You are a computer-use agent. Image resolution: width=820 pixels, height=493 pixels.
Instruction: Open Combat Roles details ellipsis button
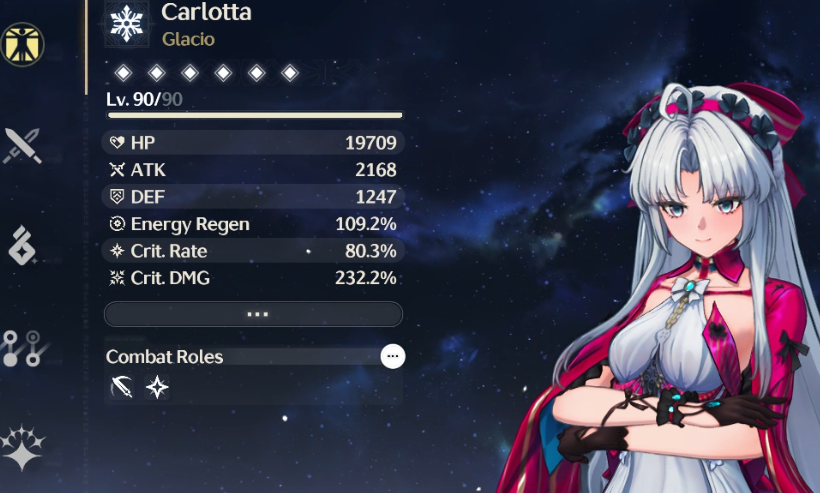click(393, 357)
